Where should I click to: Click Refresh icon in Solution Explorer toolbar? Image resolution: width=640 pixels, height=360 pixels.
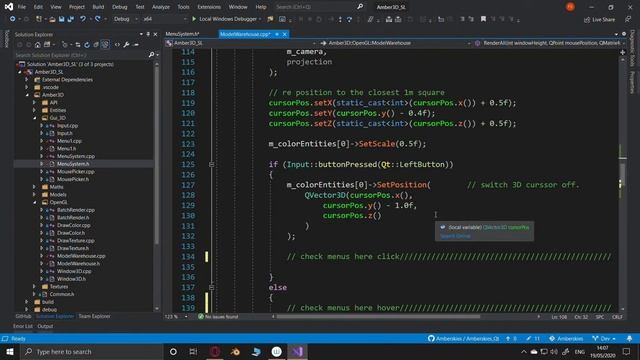[x=87, y=44]
